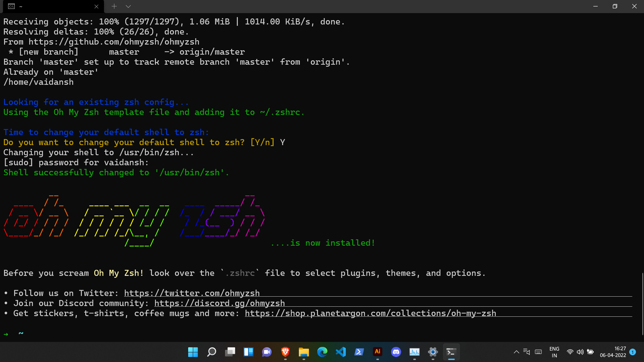The height and width of the screenshot is (362, 644).
Task: Expand the new-tab profile dropdown chevron
Action: click(x=128, y=6)
